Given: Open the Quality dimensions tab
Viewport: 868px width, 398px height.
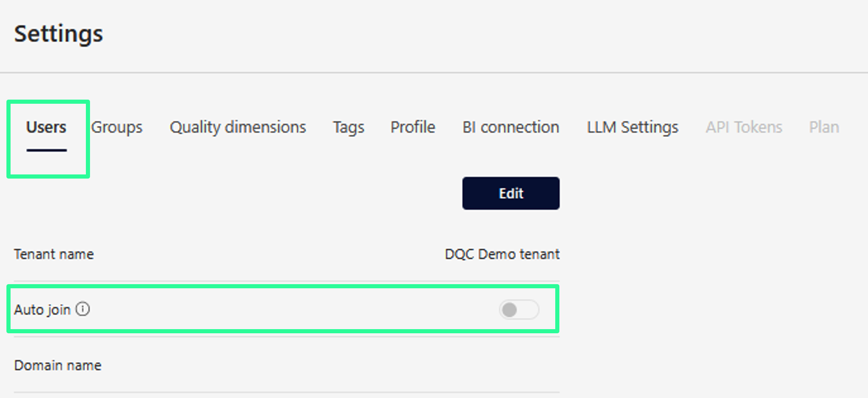Looking at the screenshot, I should [237, 127].
